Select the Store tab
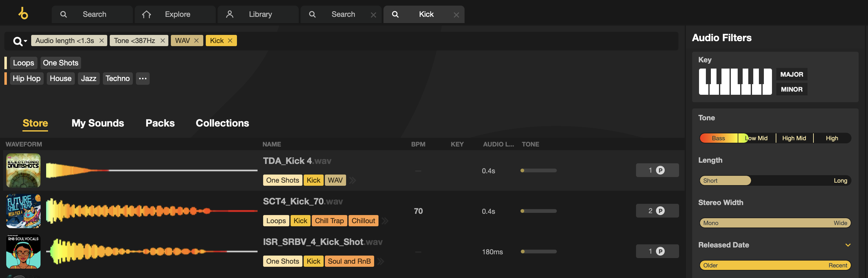Image resolution: width=868 pixels, height=278 pixels. (35, 123)
